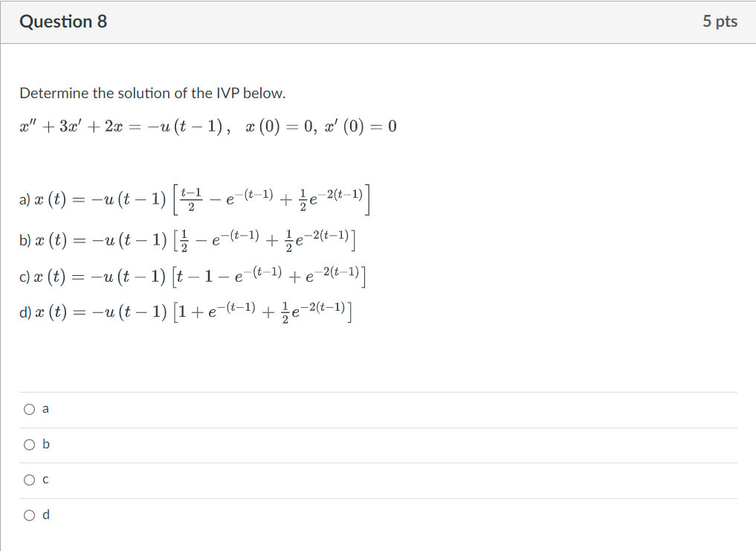The width and height of the screenshot is (756, 551).
Task: Click the formula shown in option d
Action: pyautogui.click(x=186, y=313)
